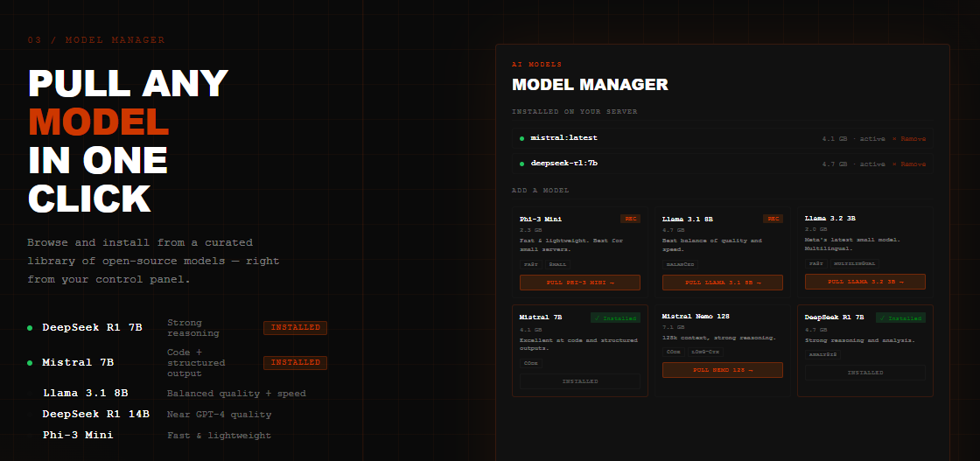Image resolution: width=980 pixels, height=461 pixels.
Task: Select the mistral:latest model name
Action: [564, 138]
